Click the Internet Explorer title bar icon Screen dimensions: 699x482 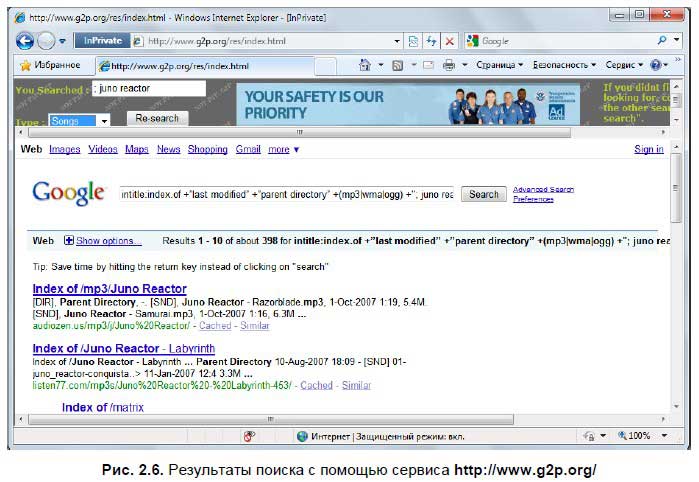pos(20,18)
